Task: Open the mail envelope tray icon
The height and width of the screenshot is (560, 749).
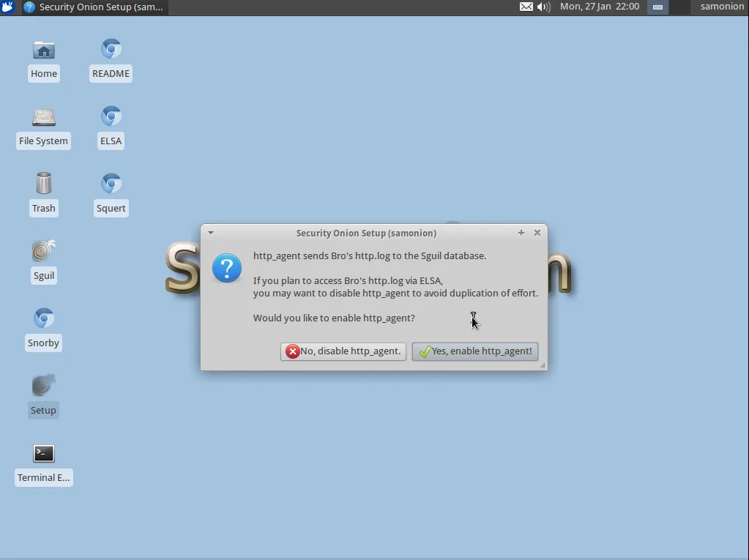Action: tap(526, 7)
